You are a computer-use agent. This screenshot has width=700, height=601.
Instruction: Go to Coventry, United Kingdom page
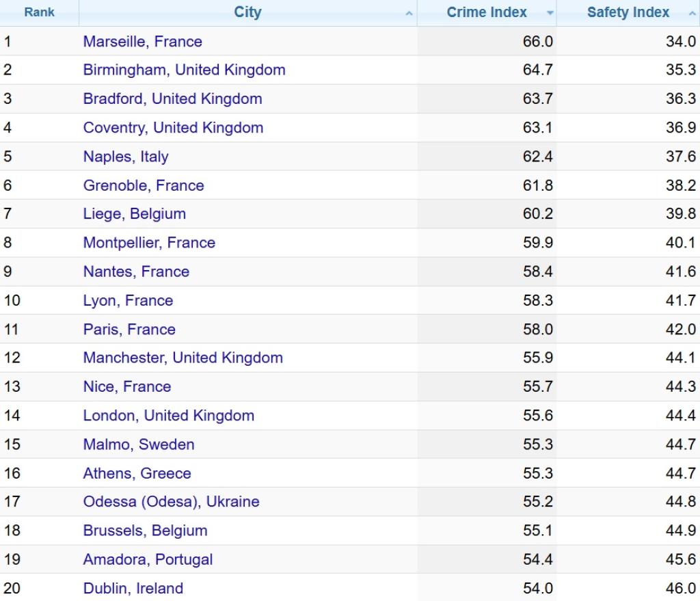coord(173,128)
